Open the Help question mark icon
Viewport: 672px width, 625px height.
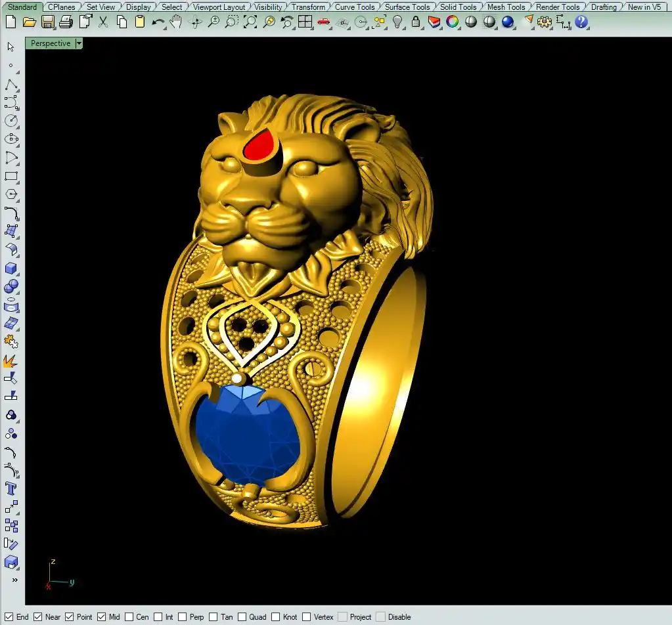(581, 22)
